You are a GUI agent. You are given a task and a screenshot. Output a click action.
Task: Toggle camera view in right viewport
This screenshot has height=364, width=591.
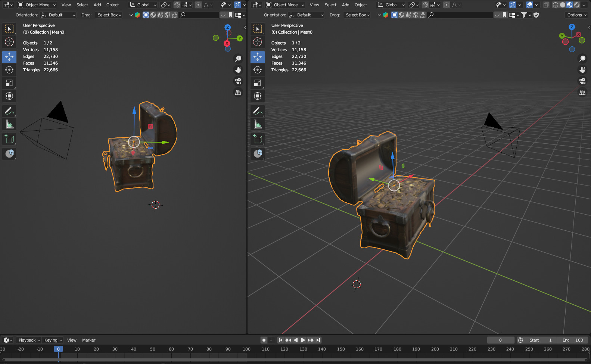coord(582,81)
